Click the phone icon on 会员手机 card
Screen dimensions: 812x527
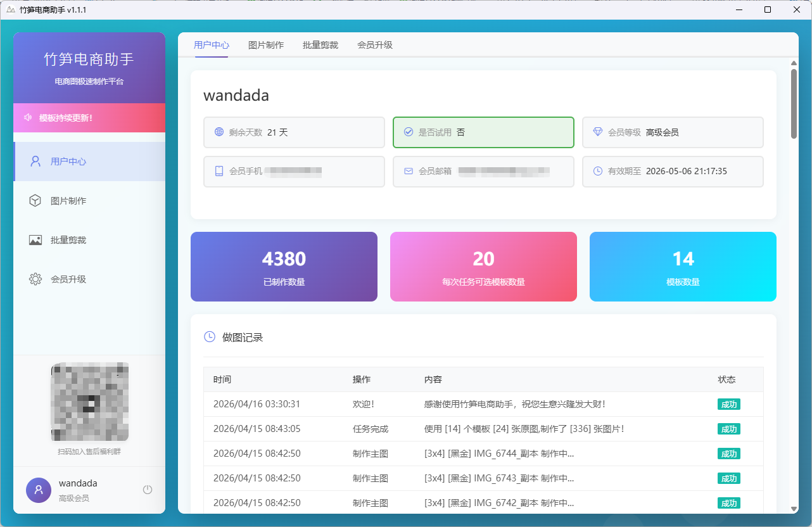(x=216, y=171)
